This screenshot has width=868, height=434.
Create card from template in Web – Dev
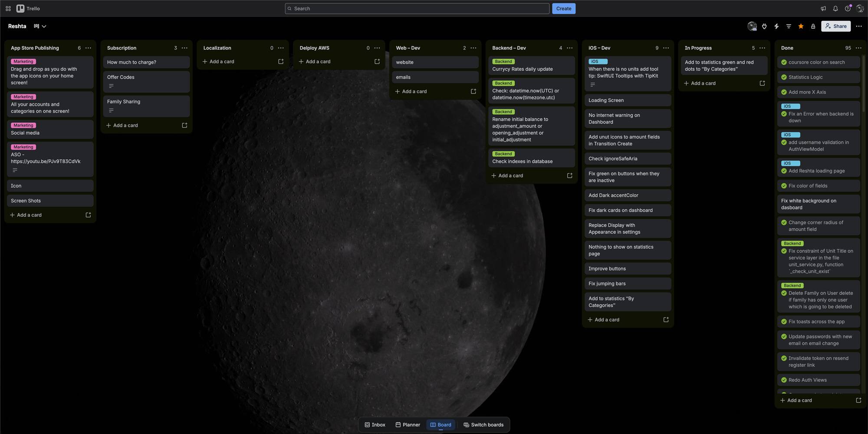(x=473, y=91)
